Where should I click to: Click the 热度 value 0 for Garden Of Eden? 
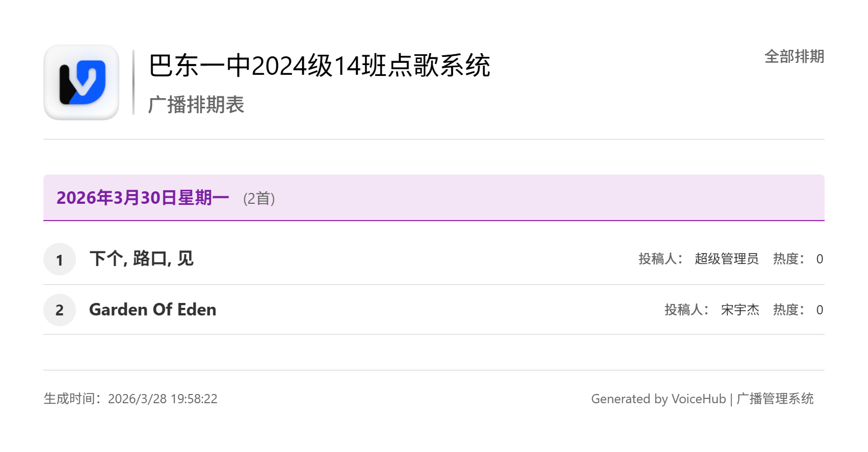pyautogui.click(x=820, y=310)
